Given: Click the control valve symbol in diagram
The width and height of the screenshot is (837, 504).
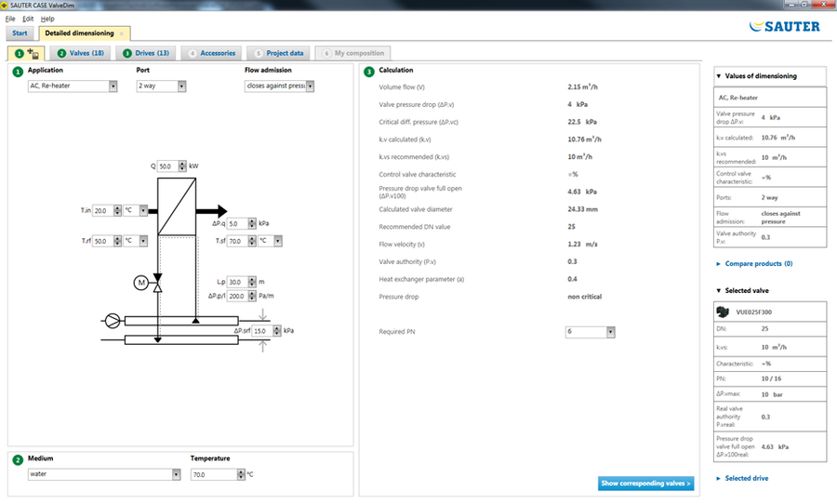Looking at the screenshot, I should (x=157, y=285).
